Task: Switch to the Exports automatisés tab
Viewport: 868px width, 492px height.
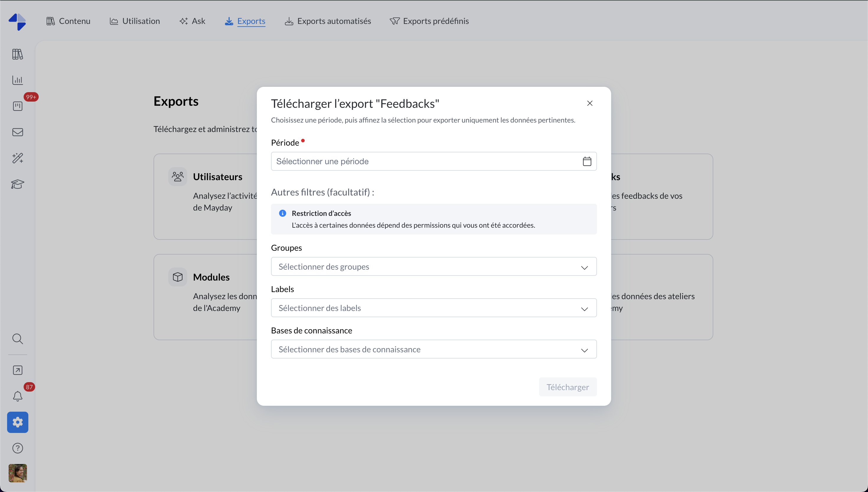Action: pyautogui.click(x=328, y=21)
